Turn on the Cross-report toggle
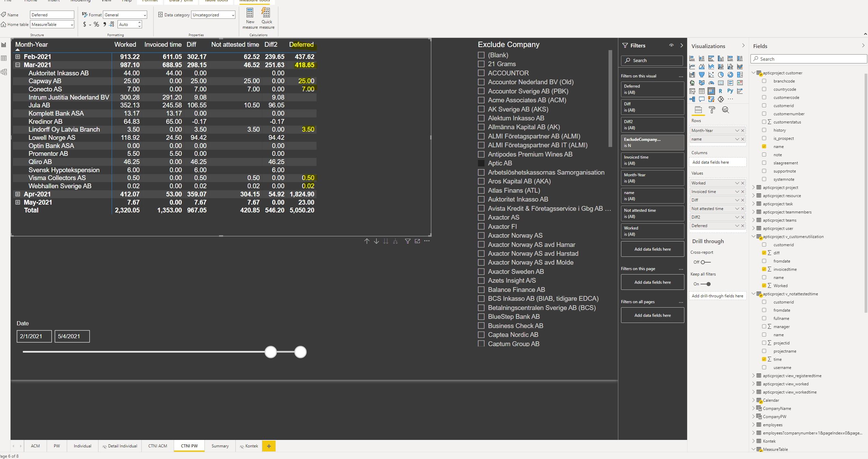868x459 pixels. (x=706, y=262)
